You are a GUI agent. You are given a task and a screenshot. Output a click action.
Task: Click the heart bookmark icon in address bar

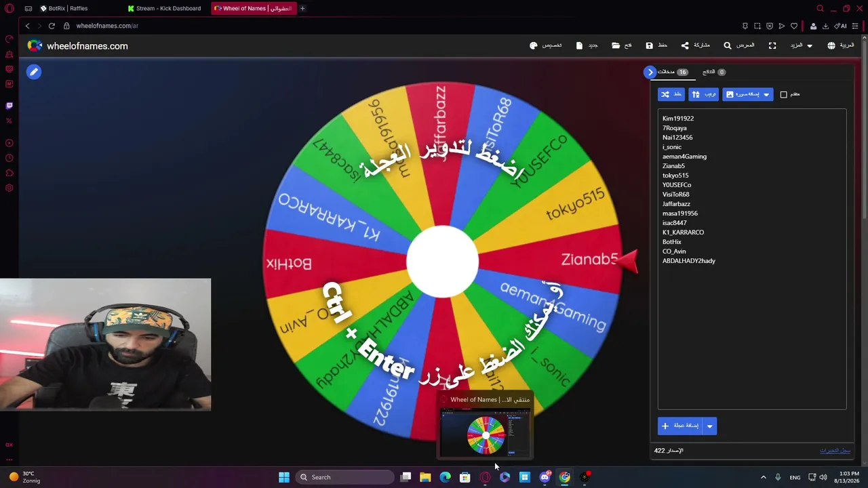pos(794,26)
